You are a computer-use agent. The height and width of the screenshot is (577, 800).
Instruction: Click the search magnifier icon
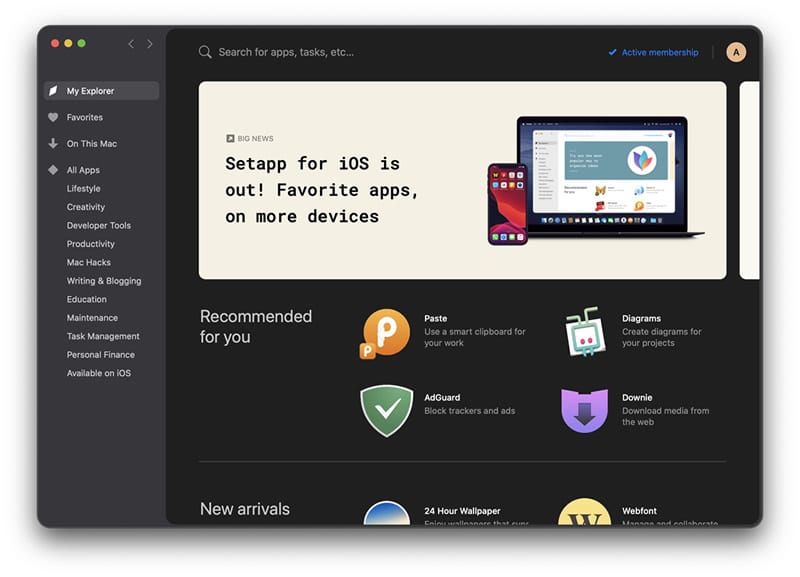[x=205, y=52]
